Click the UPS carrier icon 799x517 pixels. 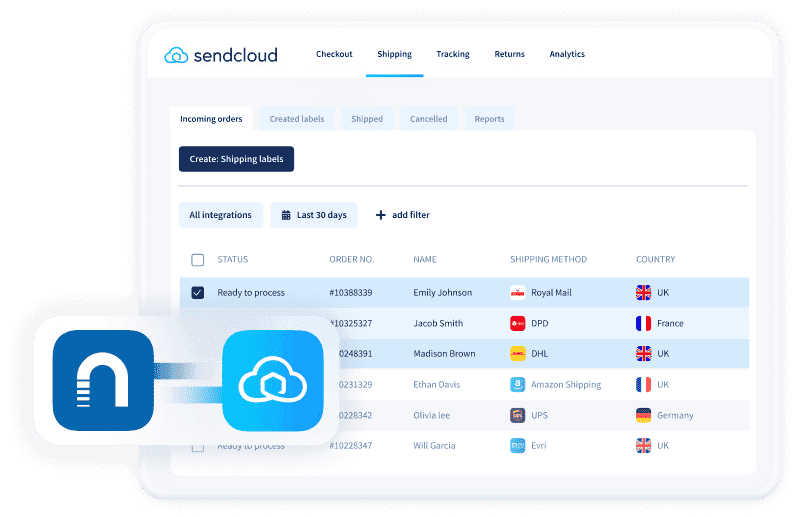pyautogui.click(x=518, y=415)
